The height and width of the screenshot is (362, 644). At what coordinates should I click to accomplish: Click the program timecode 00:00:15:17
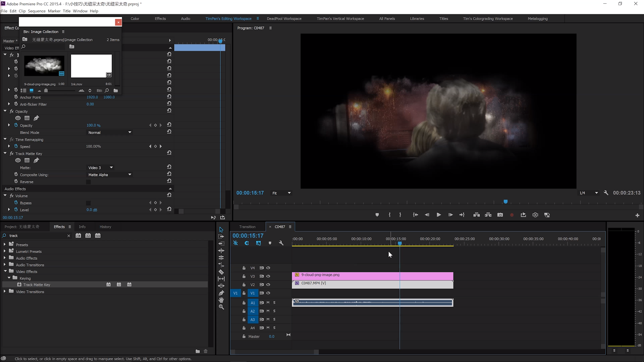pos(250,193)
